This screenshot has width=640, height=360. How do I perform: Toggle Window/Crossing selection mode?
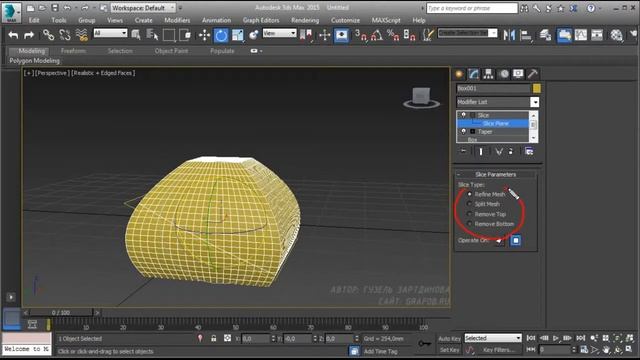[185, 35]
